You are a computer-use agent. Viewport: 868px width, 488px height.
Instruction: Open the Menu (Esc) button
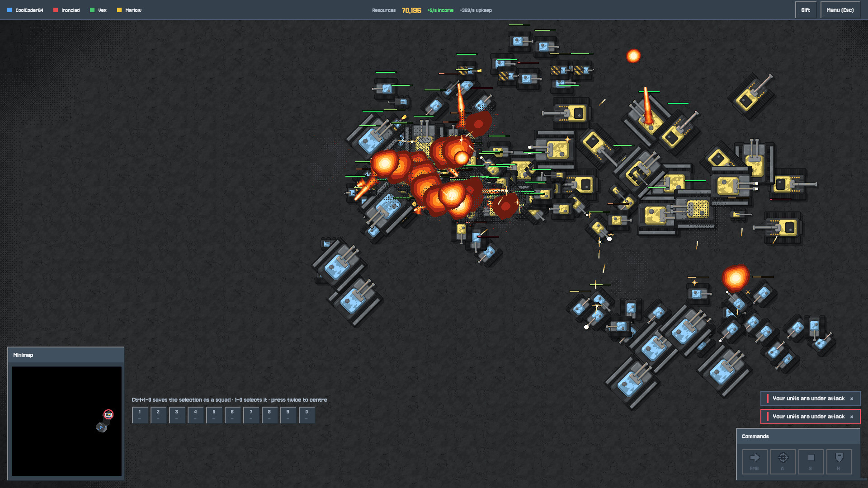click(840, 10)
